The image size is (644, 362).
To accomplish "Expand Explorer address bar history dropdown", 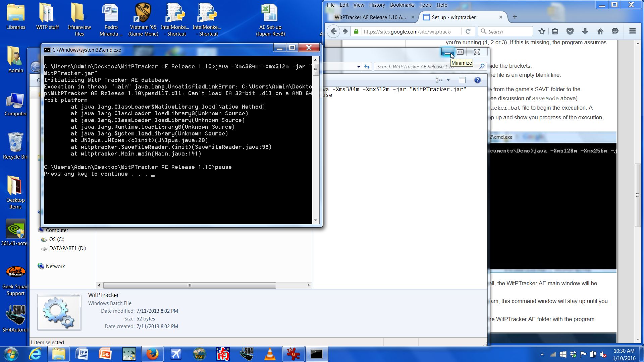I will (x=359, y=67).
